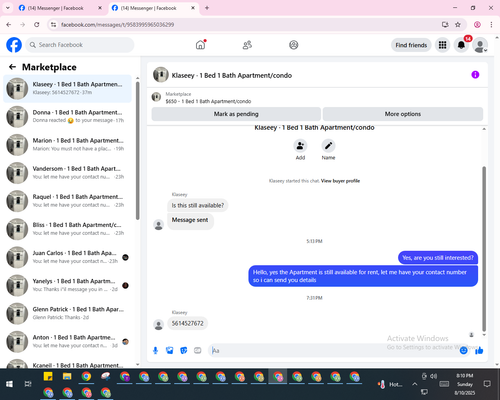Open Chrome three-dot menu

click(x=491, y=24)
